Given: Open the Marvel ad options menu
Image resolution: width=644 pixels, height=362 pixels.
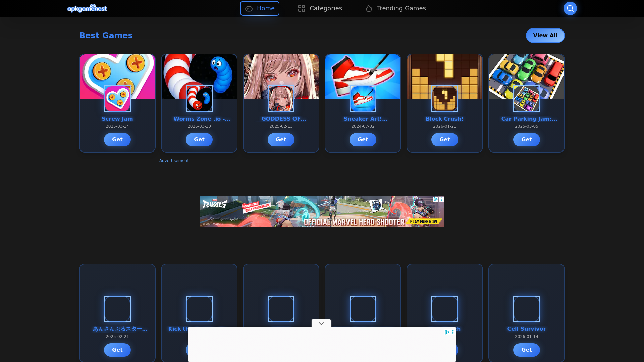Looking at the screenshot, I should coord(441,199).
